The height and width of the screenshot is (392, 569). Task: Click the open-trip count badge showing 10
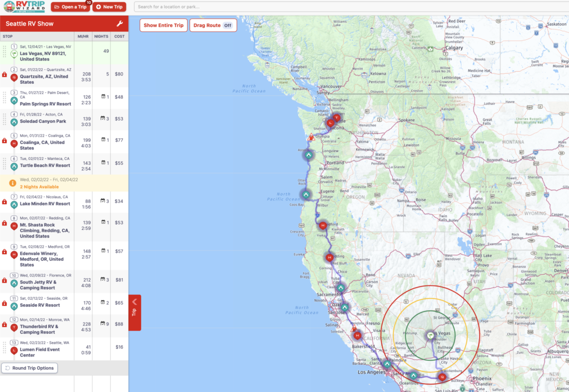coord(88,3)
